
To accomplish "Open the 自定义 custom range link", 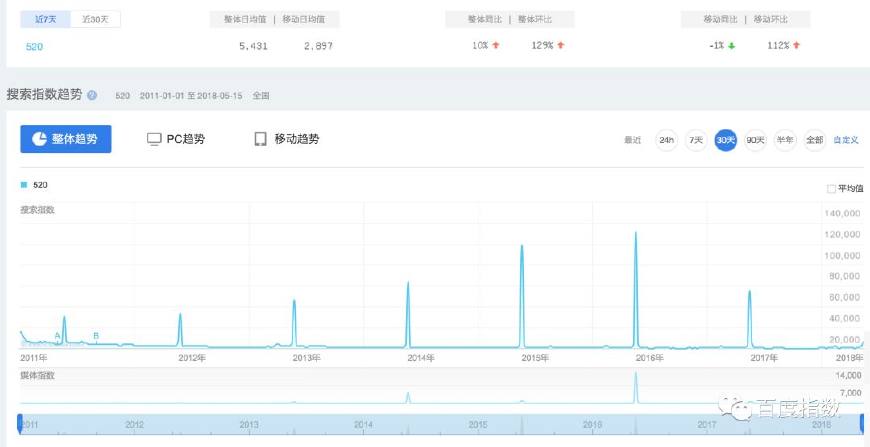I will pyautogui.click(x=846, y=140).
